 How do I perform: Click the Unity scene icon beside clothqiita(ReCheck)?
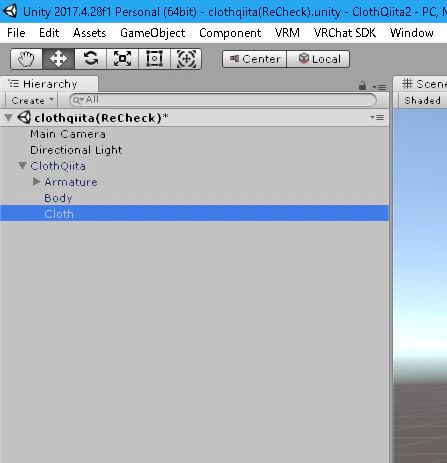(24, 118)
